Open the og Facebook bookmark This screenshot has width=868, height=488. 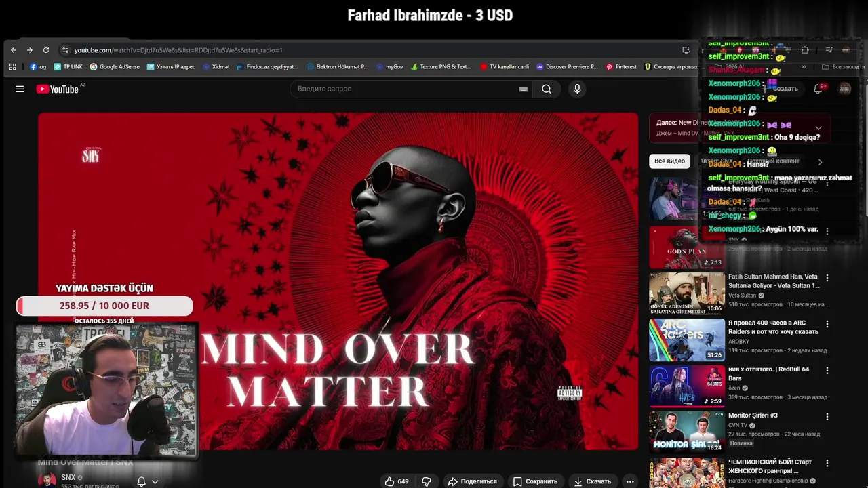pyautogui.click(x=38, y=67)
